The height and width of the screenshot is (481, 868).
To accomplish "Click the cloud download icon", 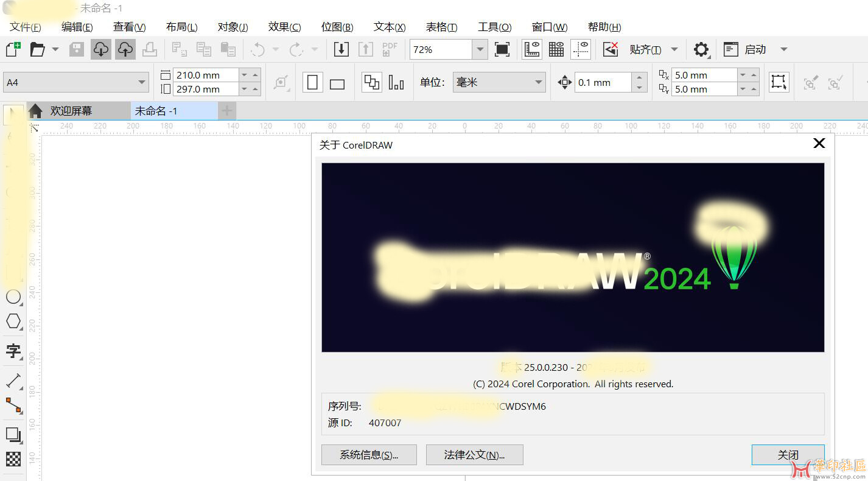I will point(101,49).
